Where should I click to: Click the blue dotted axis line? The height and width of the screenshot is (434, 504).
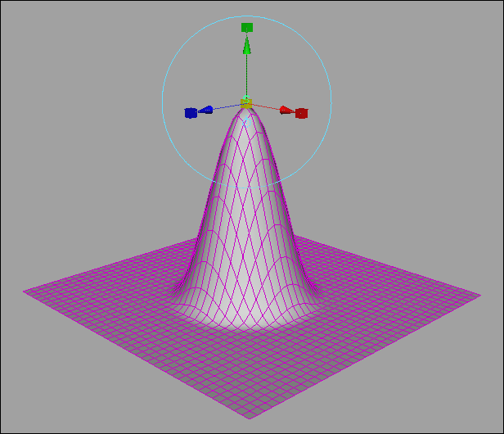pos(227,106)
